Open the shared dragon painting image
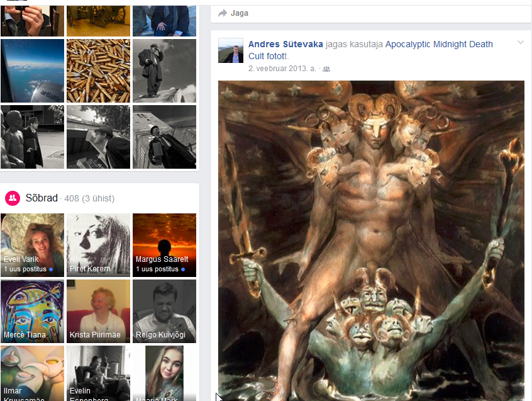 tap(371, 240)
